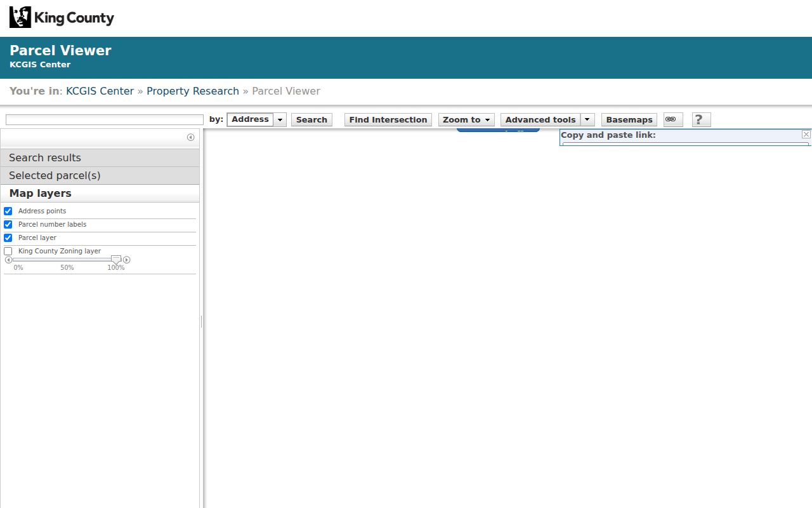
Task: Click the Advanced tools button
Action: 540,119
